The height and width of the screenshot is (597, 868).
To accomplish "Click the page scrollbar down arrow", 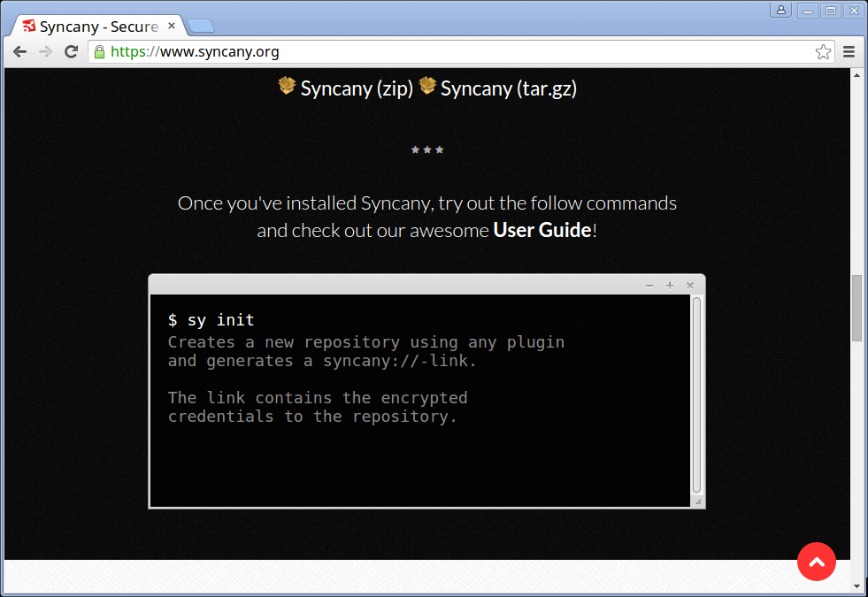I will tap(856, 586).
